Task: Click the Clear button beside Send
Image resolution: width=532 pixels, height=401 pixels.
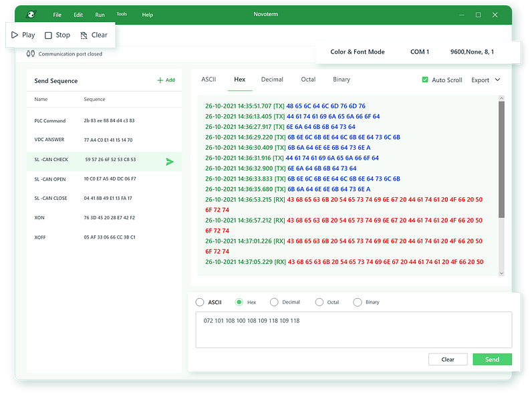Action: 448,360
